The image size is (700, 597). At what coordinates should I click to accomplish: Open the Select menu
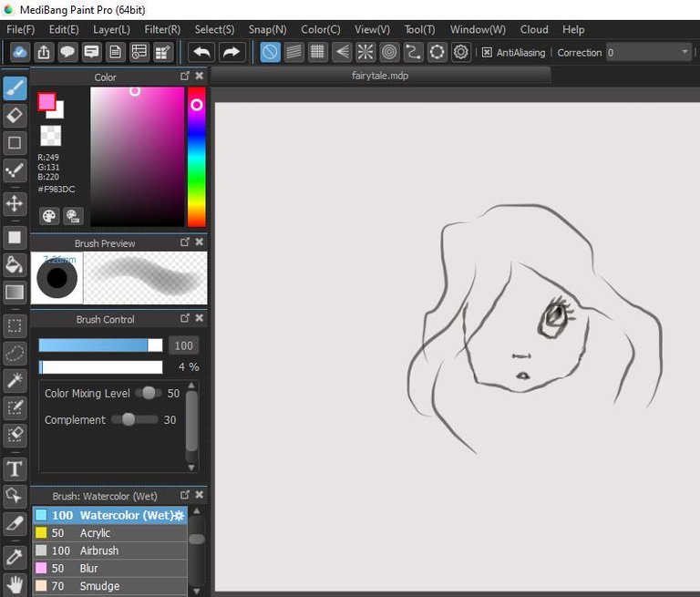click(x=214, y=29)
